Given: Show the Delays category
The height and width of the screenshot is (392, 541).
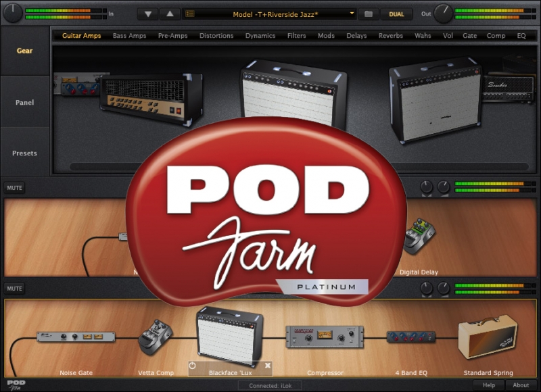Looking at the screenshot, I should (356, 36).
